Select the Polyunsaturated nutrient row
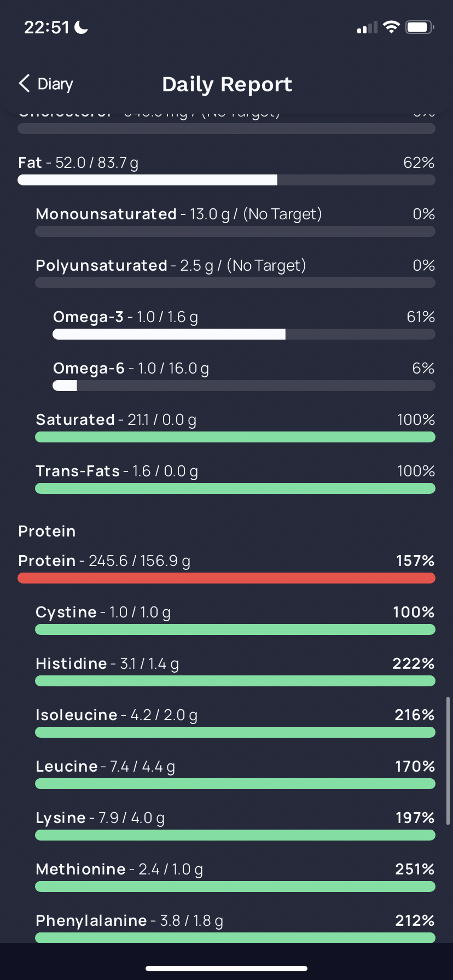The width and height of the screenshot is (453, 980). click(235, 273)
